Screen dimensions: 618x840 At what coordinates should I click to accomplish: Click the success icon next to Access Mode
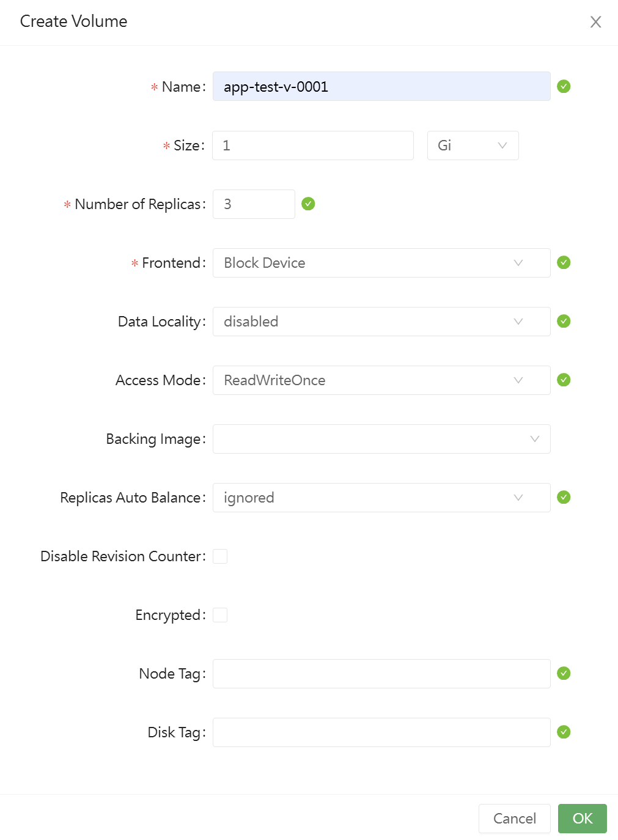click(x=564, y=380)
